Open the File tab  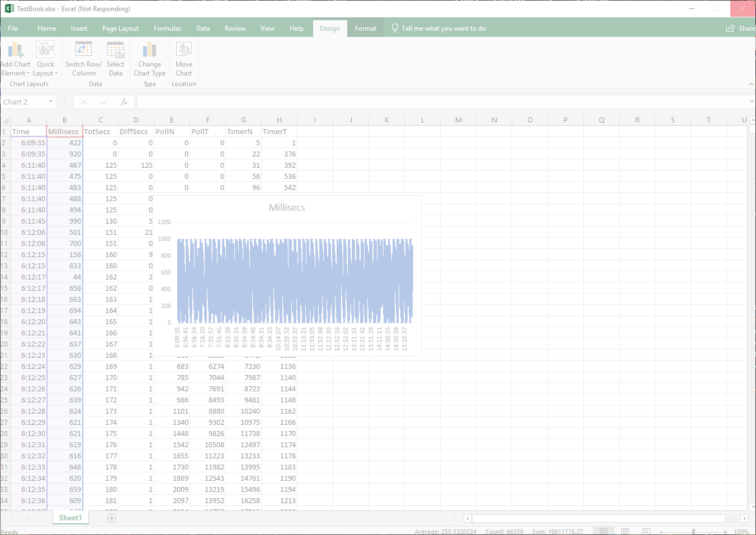pos(13,29)
